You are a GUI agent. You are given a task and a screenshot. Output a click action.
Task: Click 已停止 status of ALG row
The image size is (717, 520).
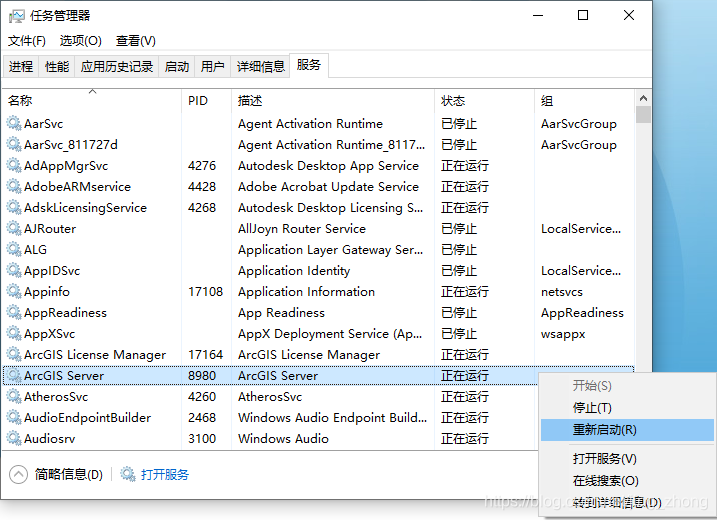pyautogui.click(x=459, y=250)
